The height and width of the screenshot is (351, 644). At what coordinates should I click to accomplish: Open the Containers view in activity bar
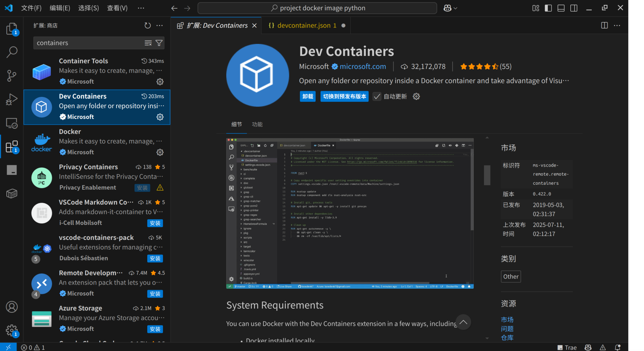tap(12, 194)
